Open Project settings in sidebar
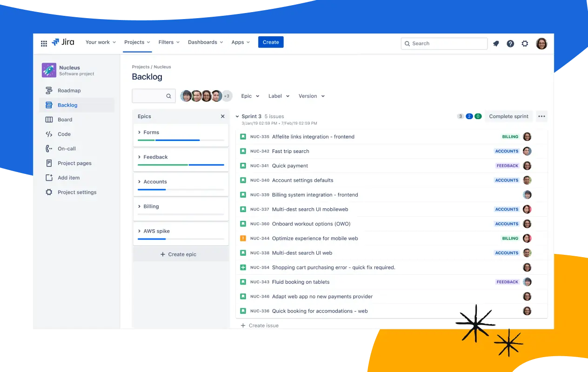The image size is (588, 372). tap(77, 192)
